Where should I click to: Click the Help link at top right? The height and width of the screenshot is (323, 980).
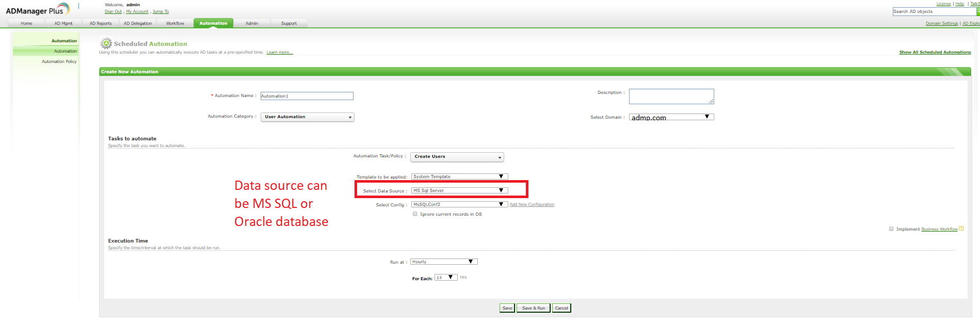click(x=959, y=4)
